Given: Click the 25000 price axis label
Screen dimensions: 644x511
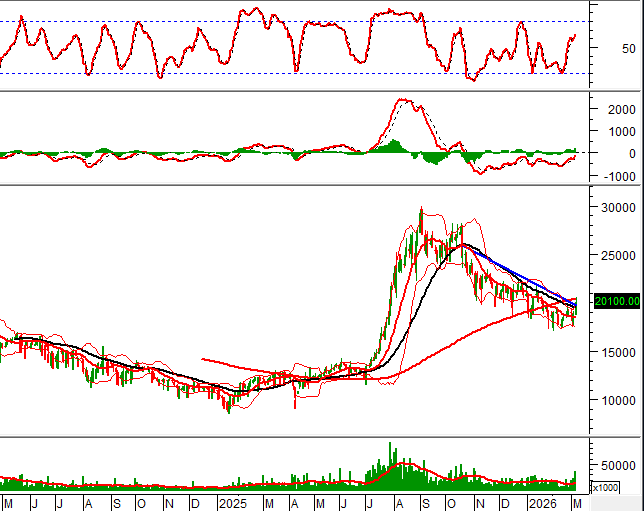Looking at the screenshot, I should 618,256.
